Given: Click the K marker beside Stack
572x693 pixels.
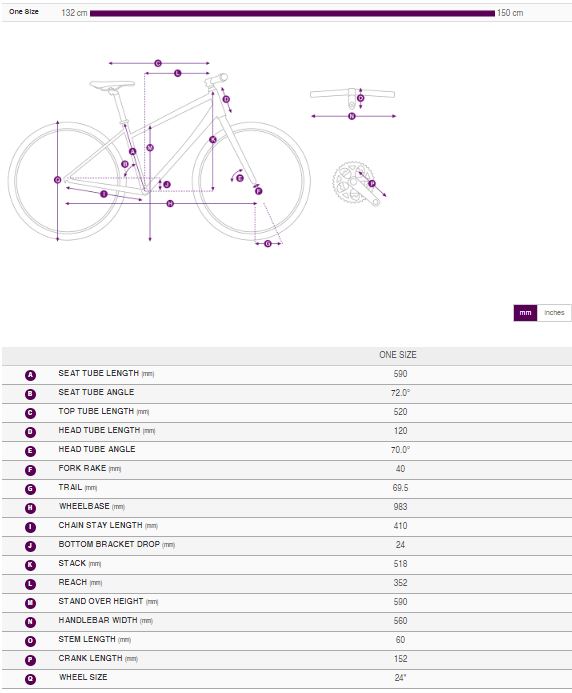Looking at the screenshot, I should click(30, 565).
